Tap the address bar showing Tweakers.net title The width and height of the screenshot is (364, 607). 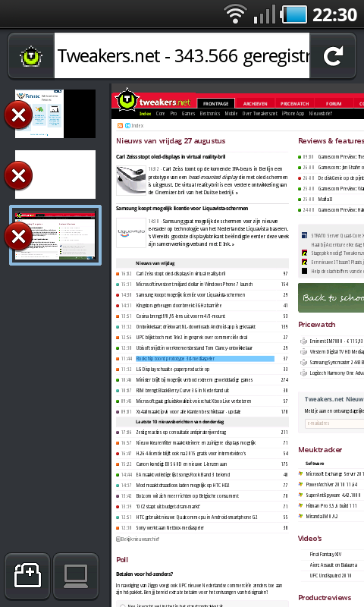coord(182,55)
